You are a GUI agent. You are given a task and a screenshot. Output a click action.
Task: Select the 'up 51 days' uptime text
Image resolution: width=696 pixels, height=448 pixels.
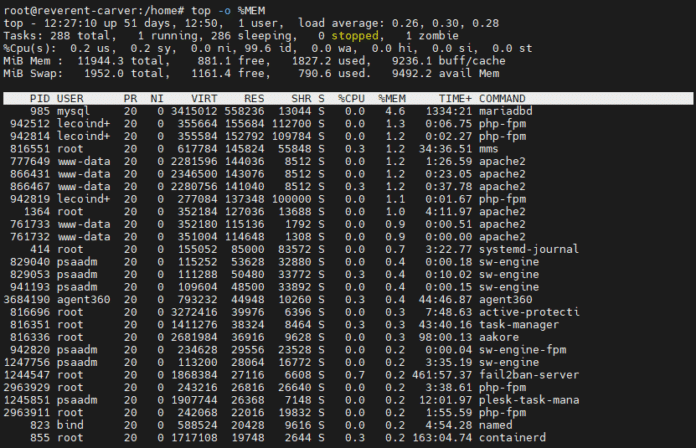(137, 23)
